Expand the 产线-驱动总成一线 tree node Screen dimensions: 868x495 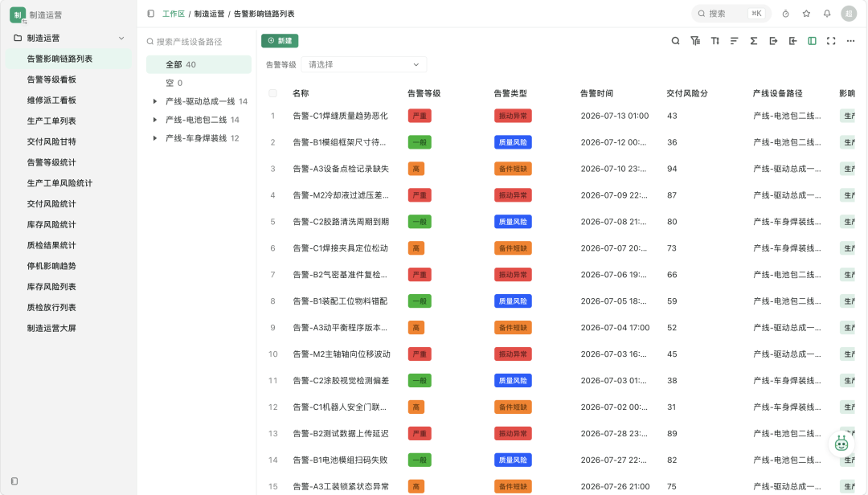click(155, 101)
